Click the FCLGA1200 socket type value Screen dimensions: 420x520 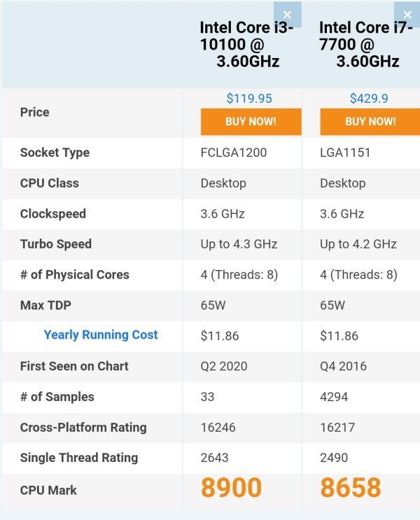point(234,153)
